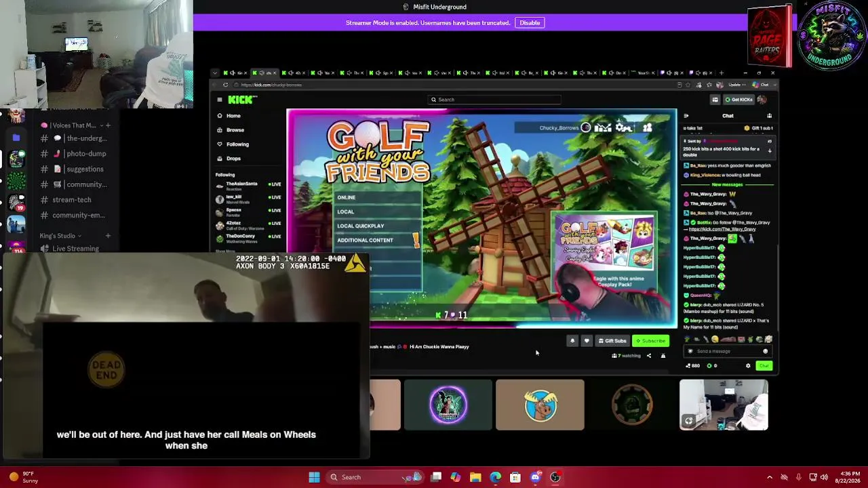Click the Gift Subs button
868x488 pixels.
612,341
